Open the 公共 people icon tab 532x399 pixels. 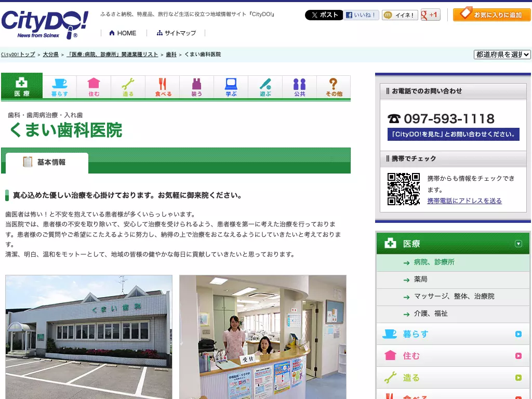tap(300, 87)
